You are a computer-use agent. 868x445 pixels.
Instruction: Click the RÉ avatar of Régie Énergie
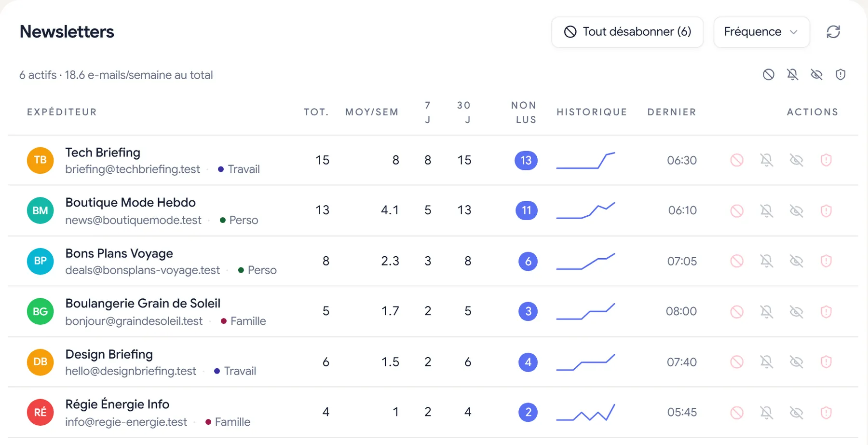pos(40,413)
